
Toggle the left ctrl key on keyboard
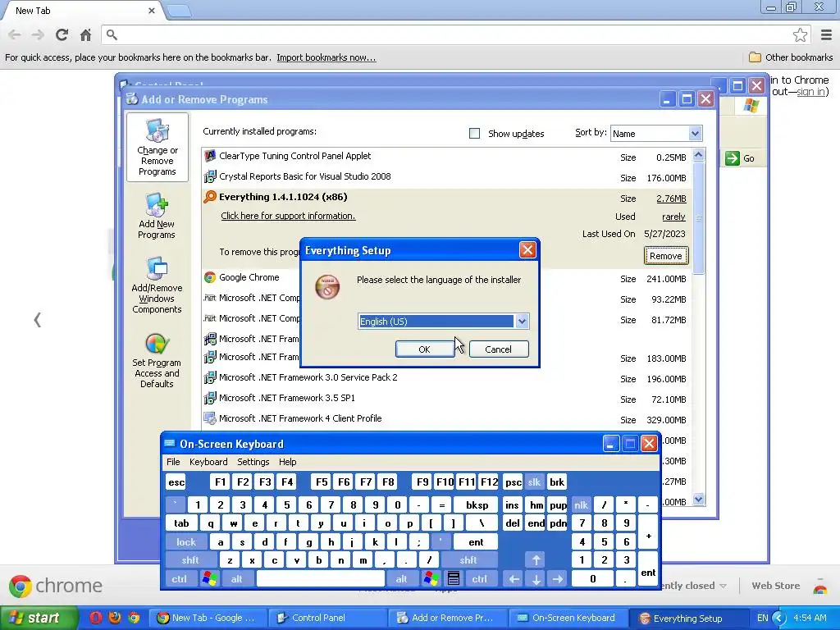tap(180, 579)
